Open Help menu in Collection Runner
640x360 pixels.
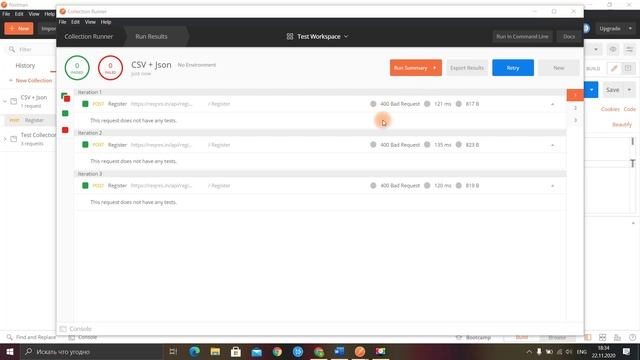tap(106, 22)
